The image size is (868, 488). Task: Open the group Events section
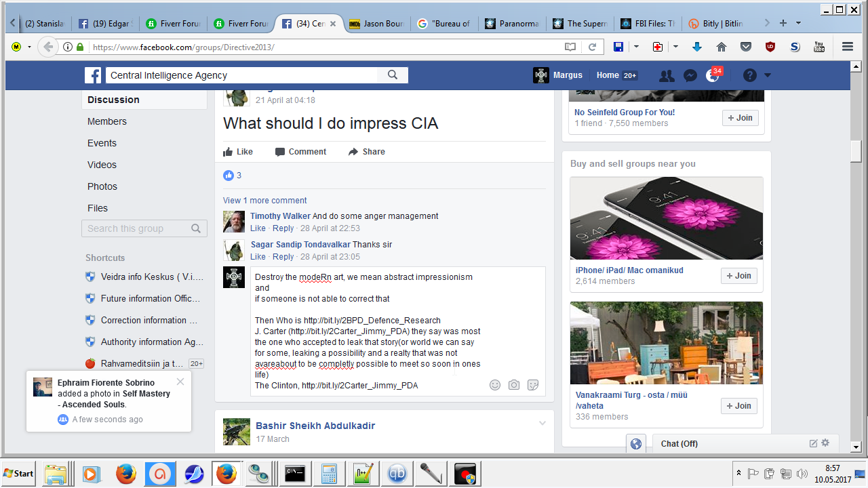point(102,143)
